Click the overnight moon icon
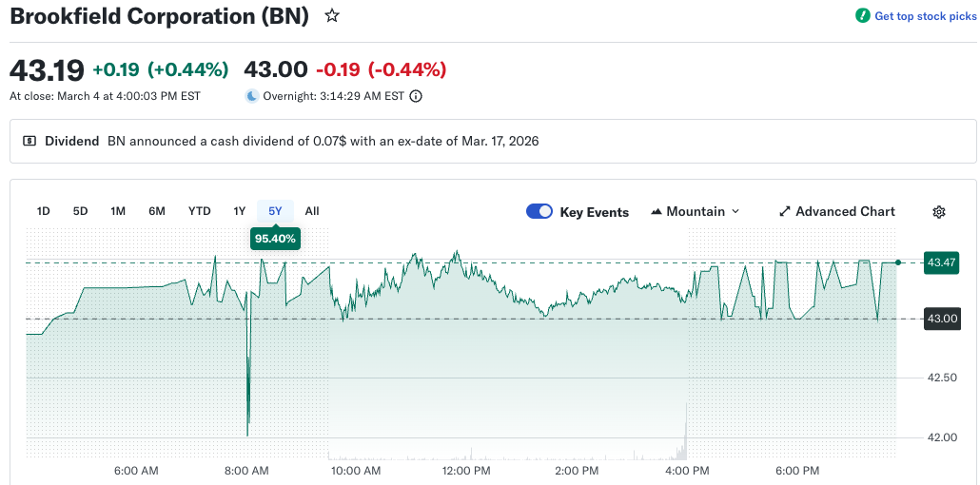This screenshot has height=485, width=980. 251,96
